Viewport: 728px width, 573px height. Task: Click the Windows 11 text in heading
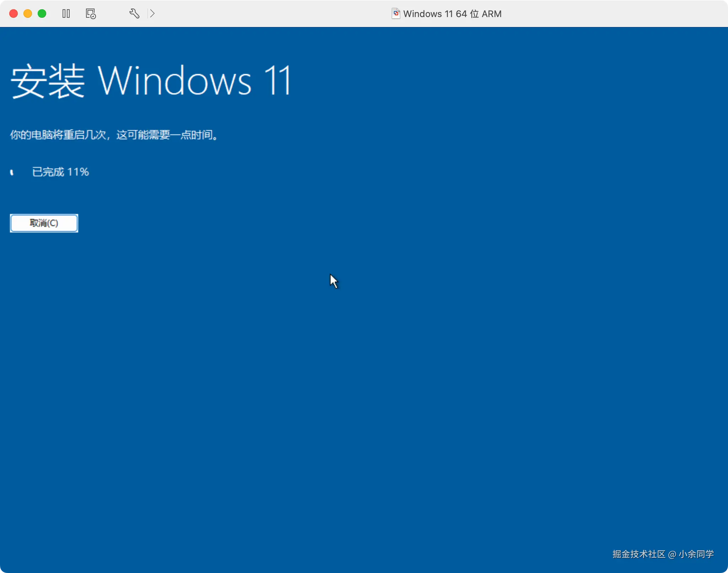(x=194, y=81)
